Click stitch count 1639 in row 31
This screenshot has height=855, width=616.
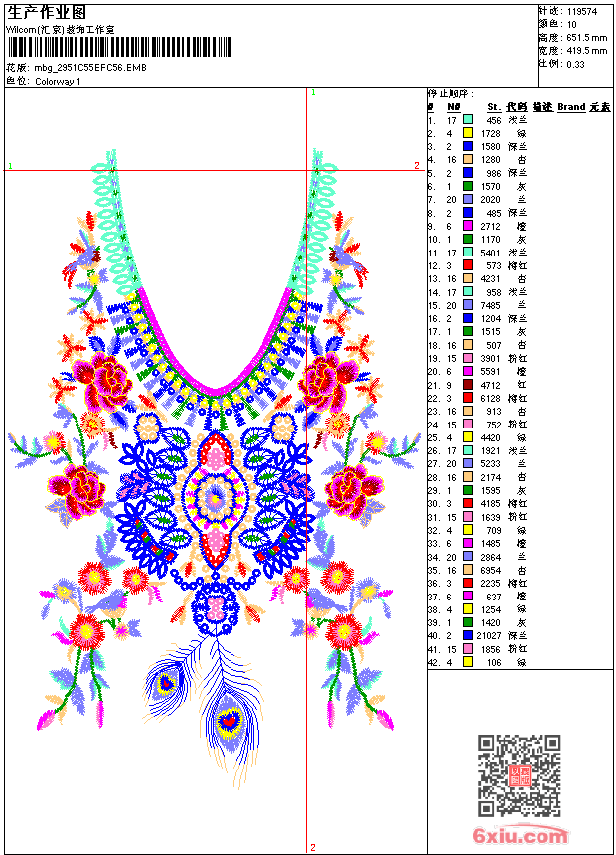click(490, 517)
